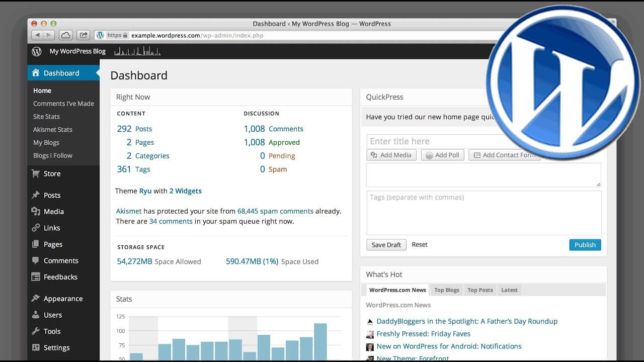Select the Comments bubble icon in sidebar

[36, 260]
